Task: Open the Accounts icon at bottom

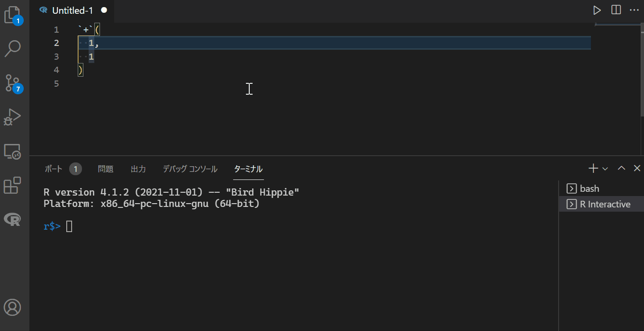Action: click(x=13, y=307)
